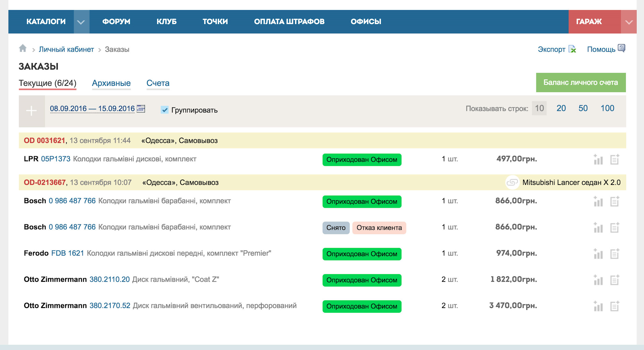
Task: Open chart icon for first Bosch 0 986 487 766 row
Action: click(x=598, y=201)
